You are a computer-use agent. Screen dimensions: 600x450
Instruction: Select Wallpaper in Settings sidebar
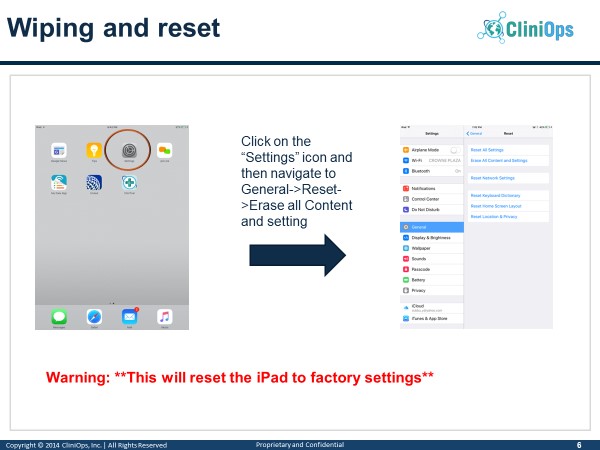(x=432, y=248)
